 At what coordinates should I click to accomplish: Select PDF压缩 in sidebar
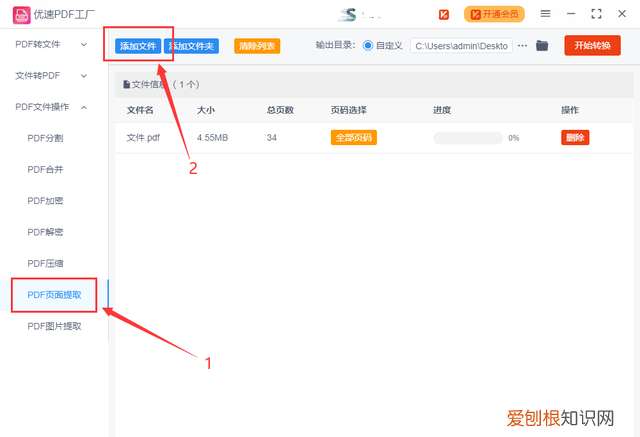pyautogui.click(x=45, y=264)
